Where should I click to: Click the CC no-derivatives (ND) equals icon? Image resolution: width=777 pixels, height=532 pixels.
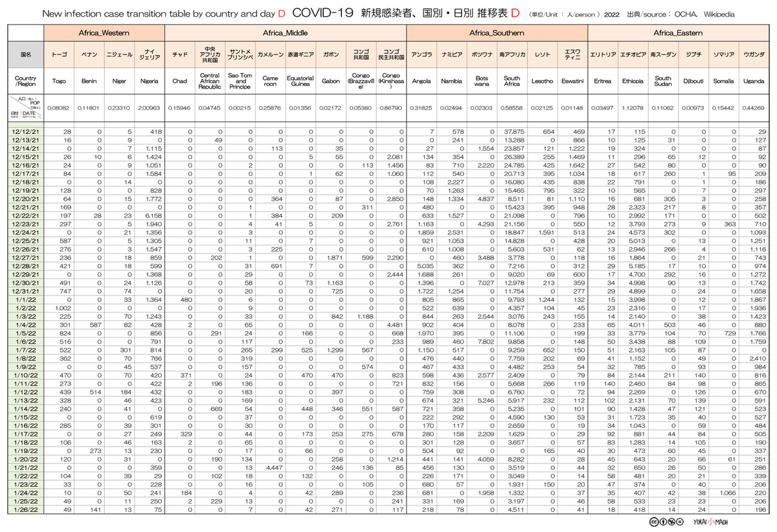point(680,521)
